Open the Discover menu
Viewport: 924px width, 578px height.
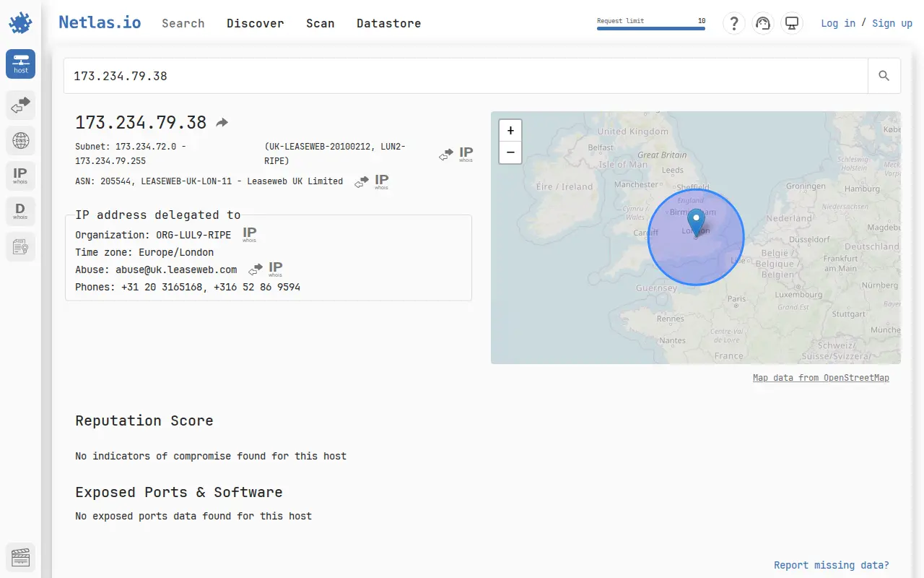pos(256,23)
